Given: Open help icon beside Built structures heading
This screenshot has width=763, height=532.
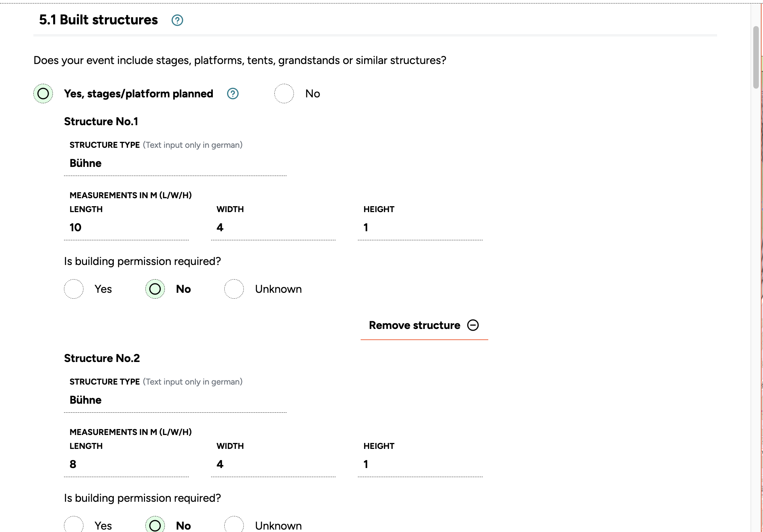Looking at the screenshot, I should 177,20.
